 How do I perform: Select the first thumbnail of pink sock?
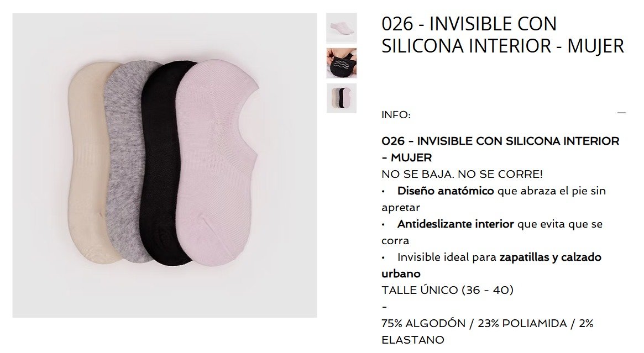(x=341, y=28)
